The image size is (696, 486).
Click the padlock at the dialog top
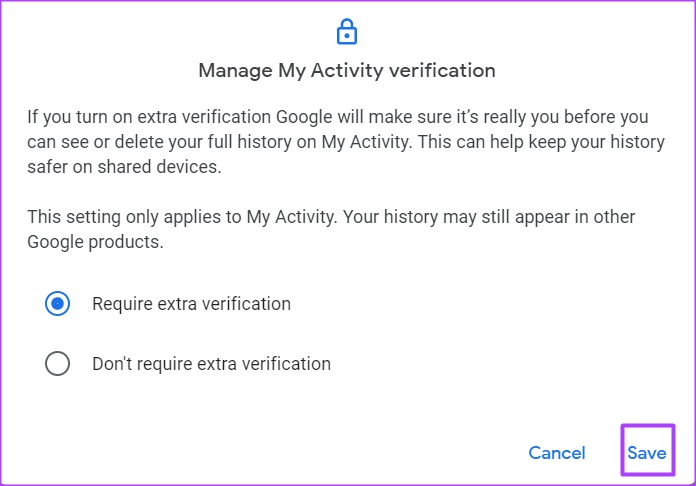pyautogui.click(x=347, y=31)
